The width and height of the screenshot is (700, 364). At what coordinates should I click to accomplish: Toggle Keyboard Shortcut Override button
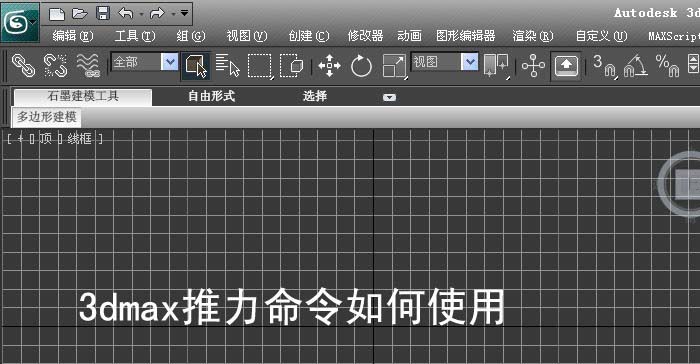click(566, 66)
